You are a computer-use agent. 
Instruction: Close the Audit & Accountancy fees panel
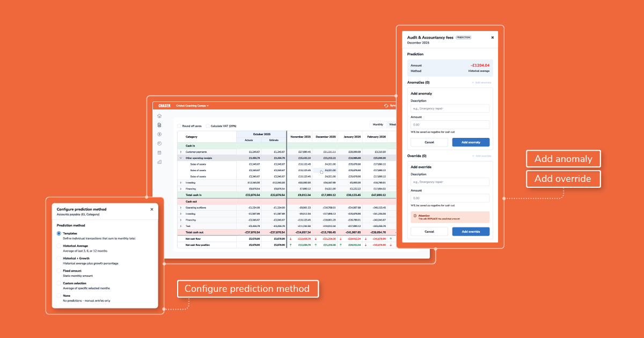493,38
